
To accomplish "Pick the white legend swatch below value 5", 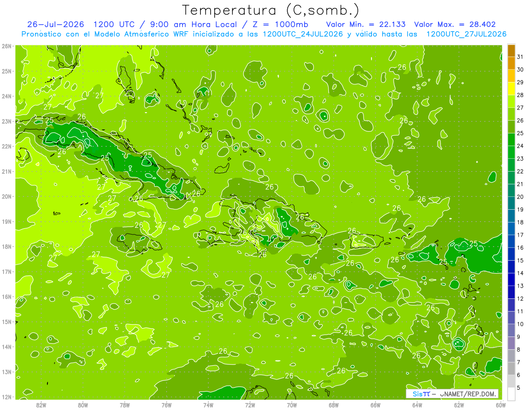I will tap(511, 394).
